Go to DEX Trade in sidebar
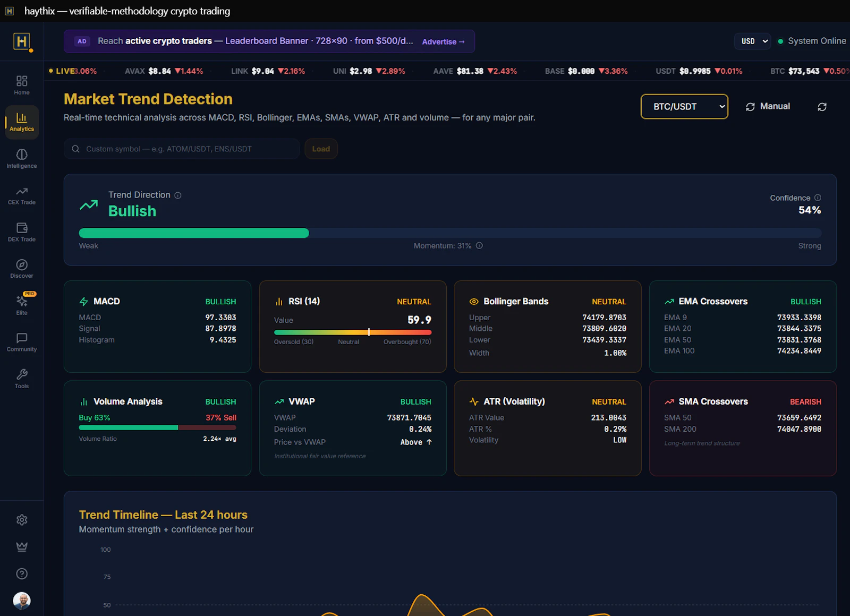The image size is (850, 616). tap(22, 232)
